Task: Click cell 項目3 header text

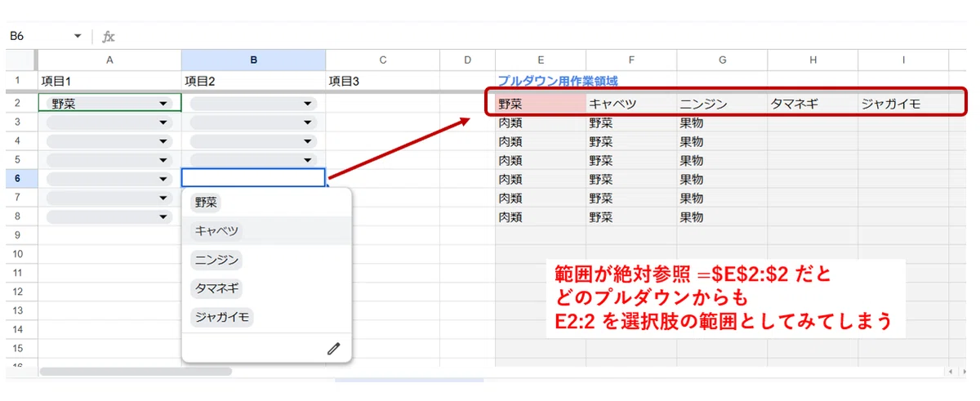Action: 344,81
